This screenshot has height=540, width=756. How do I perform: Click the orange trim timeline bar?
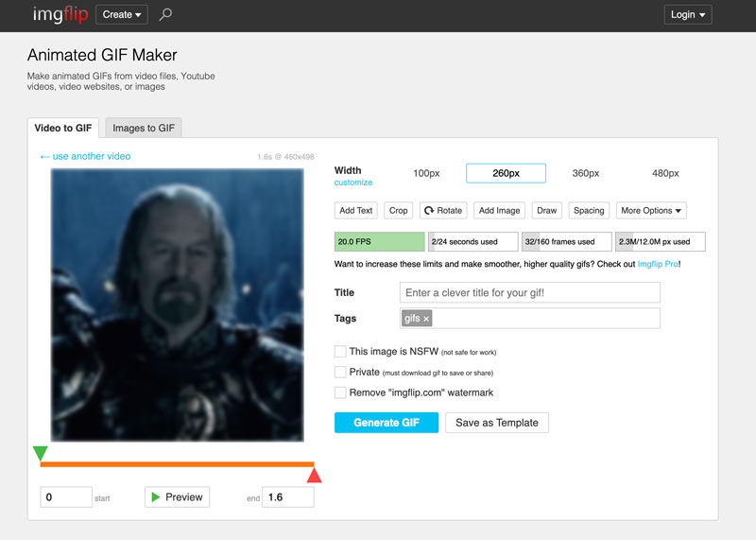[x=177, y=464]
